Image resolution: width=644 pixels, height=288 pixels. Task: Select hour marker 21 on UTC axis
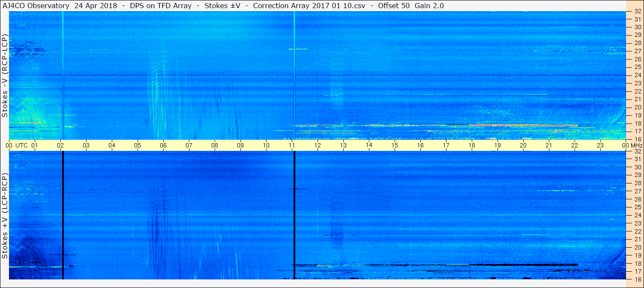(x=549, y=145)
